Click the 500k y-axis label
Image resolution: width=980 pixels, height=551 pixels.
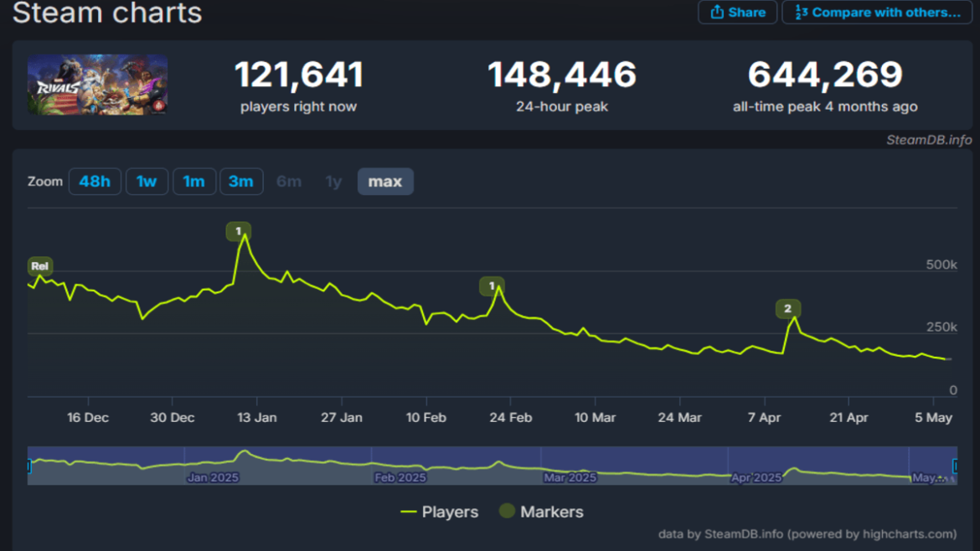(941, 265)
